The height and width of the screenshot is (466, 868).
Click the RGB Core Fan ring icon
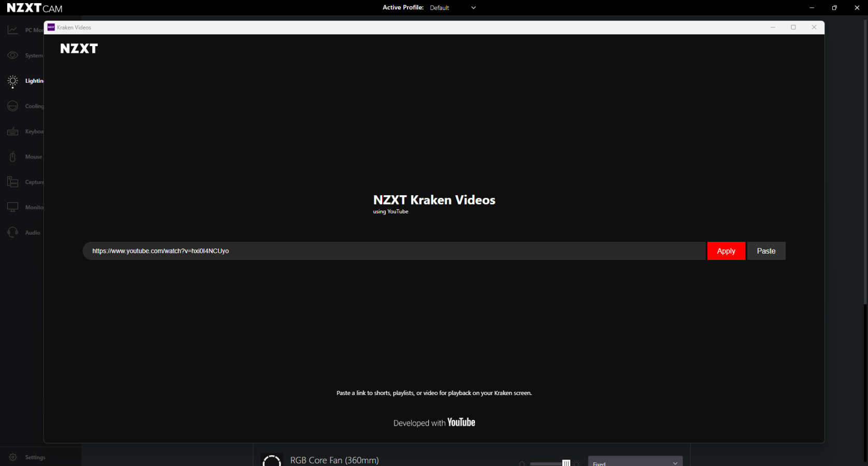(x=271, y=460)
